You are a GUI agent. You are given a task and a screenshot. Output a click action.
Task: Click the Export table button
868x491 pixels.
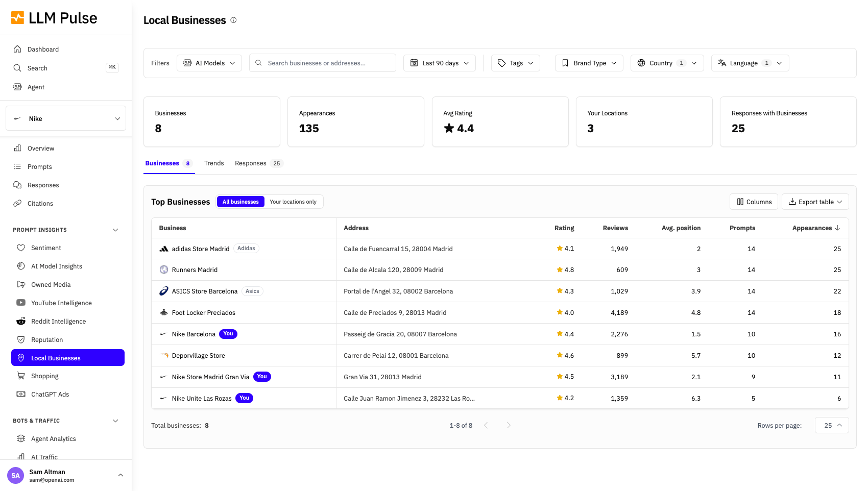(x=815, y=202)
